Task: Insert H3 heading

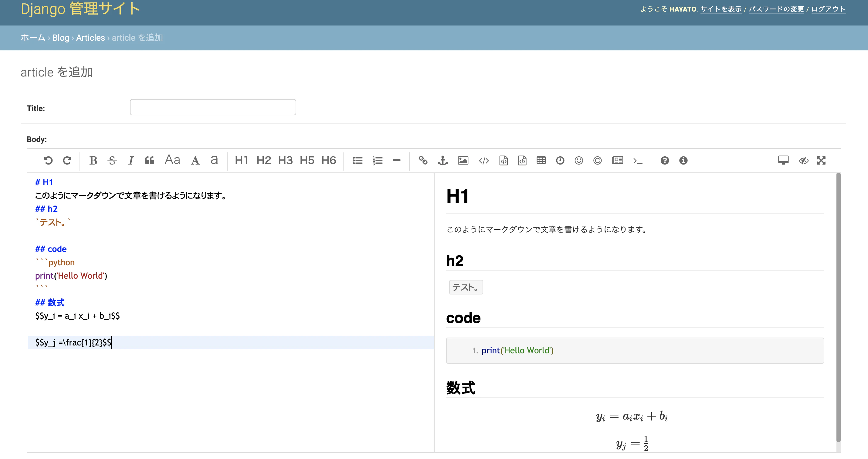Action: [285, 160]
